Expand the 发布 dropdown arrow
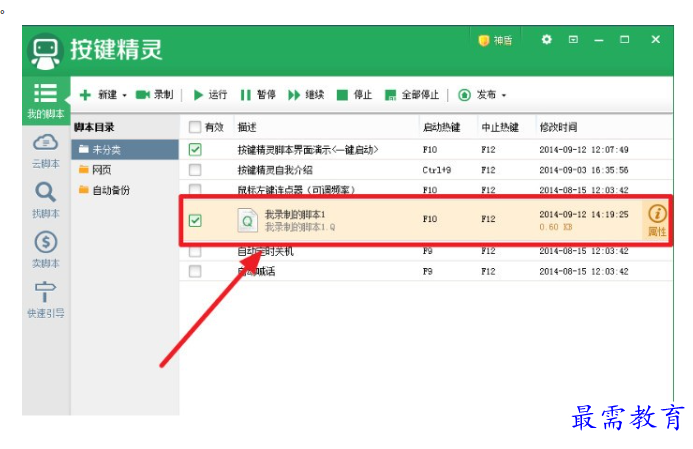693x449 pixels. [x=504, y=95]
